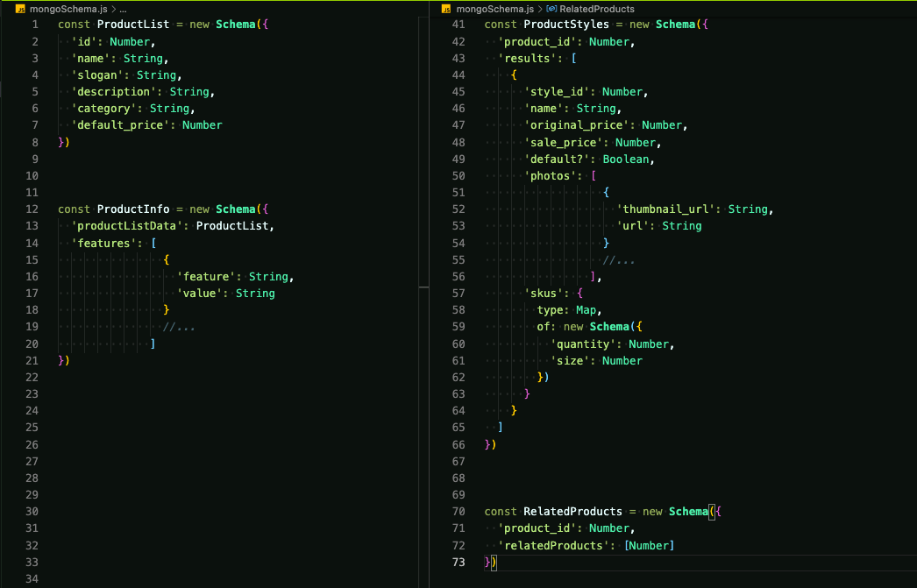This screenshot has width=917, height=588.
Task: Click the 'feature' key on line 16
Action: click(x=206, y=276)
